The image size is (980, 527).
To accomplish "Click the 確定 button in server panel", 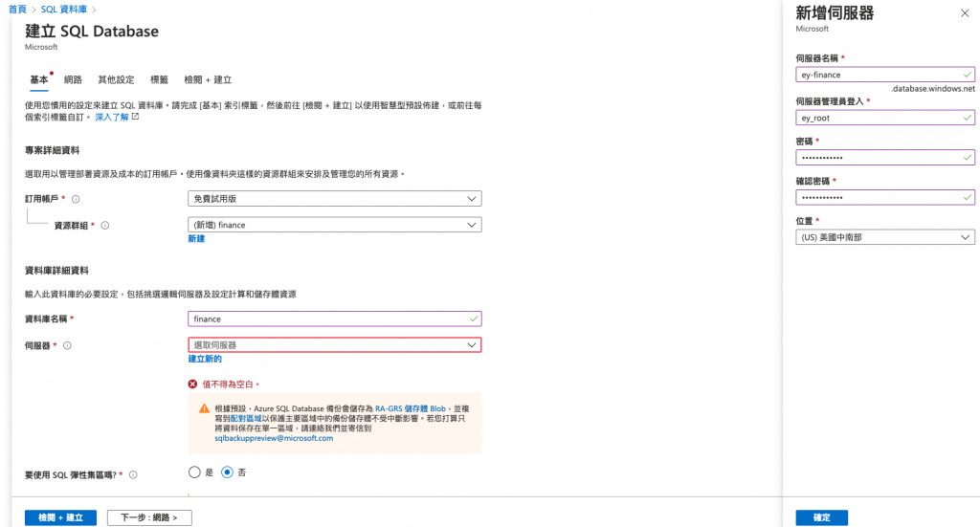I will (x=822, y=517).
